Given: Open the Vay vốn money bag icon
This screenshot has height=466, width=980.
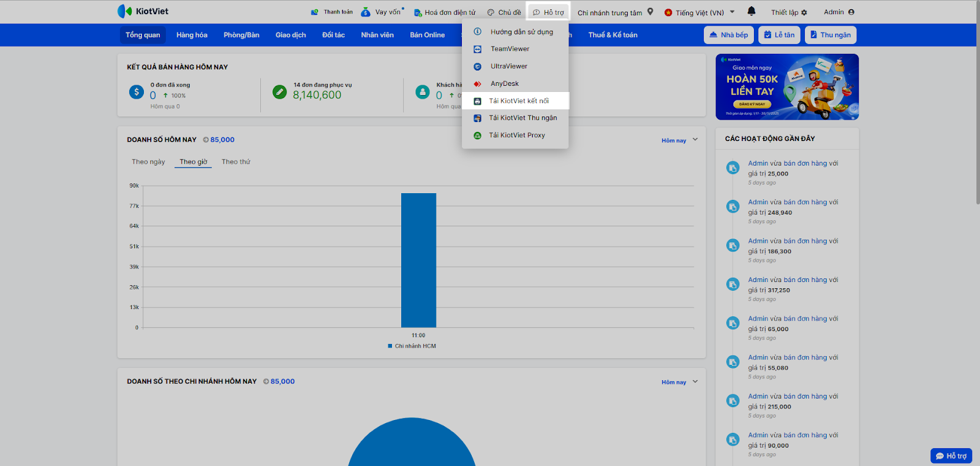Looking at the screenshot, I should (366, 12).
